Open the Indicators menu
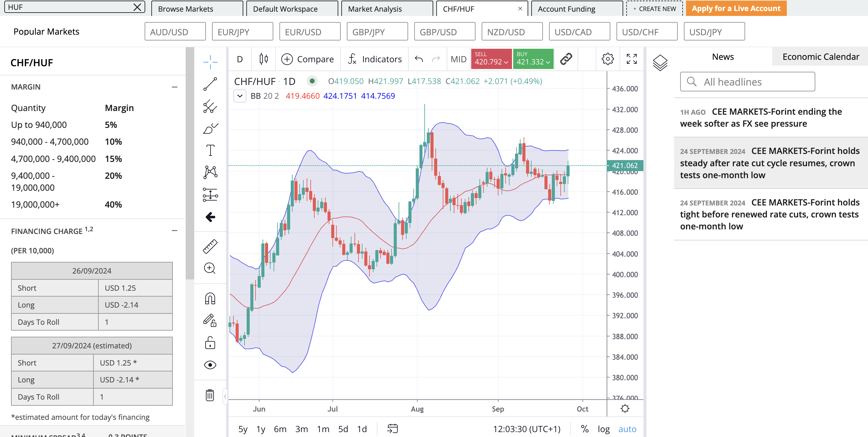868x437 pixels. tap(375, 59)
